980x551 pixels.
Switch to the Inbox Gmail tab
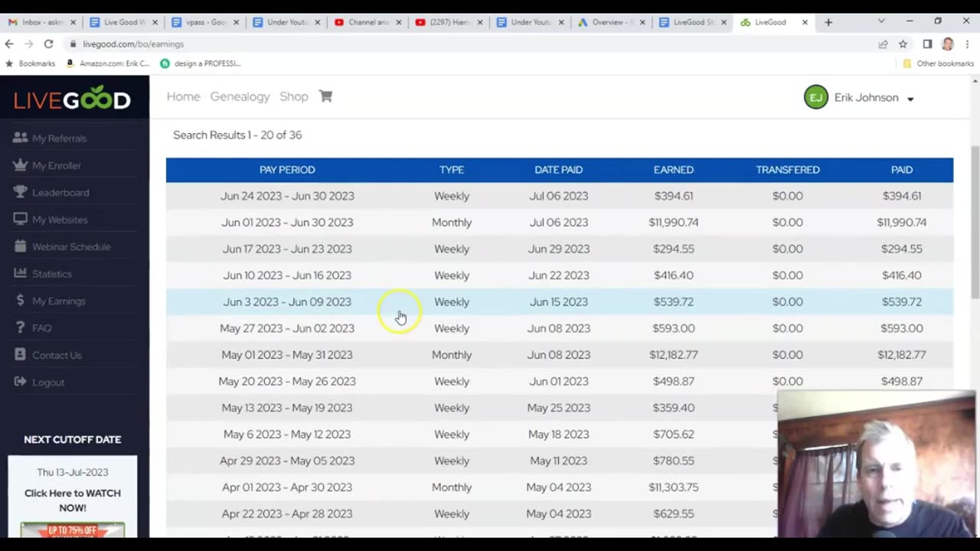42,22
